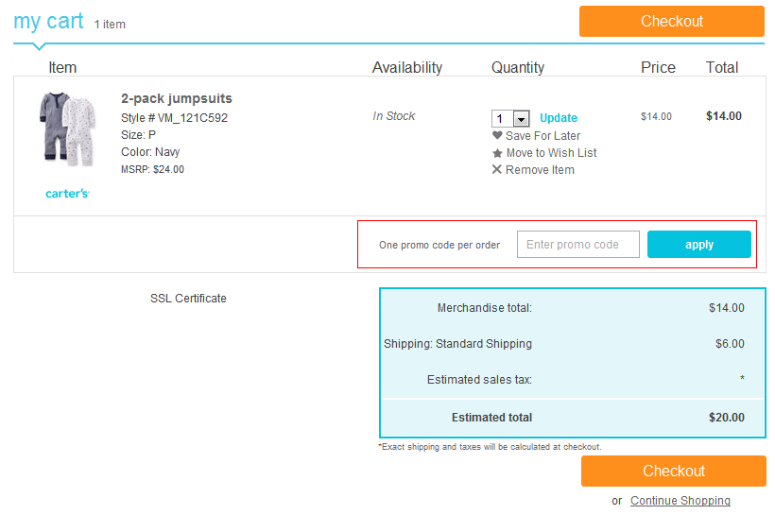This screenshot has height=532, width=775.
Task: Click the X icon to remove the item
Action: tap(497, 170)
